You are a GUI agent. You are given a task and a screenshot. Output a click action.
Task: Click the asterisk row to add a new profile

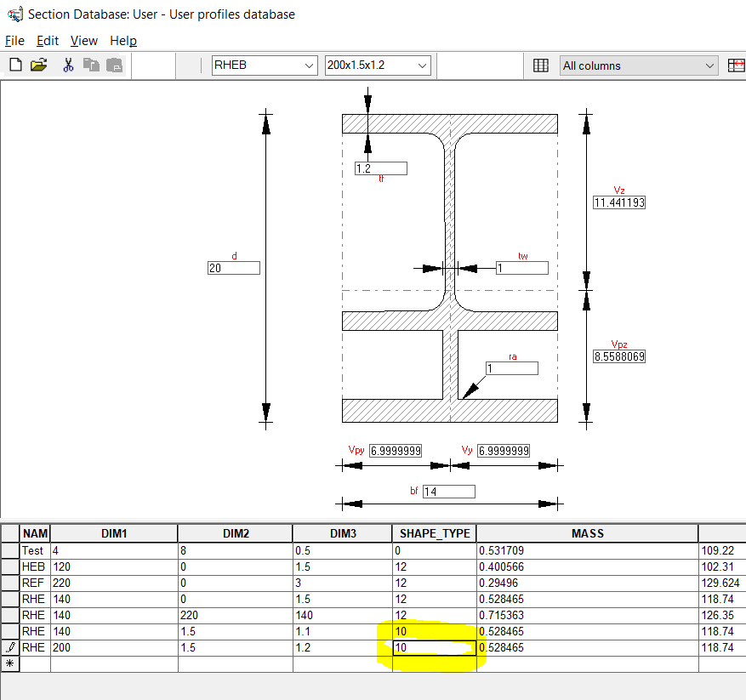(x=9, y=663)
